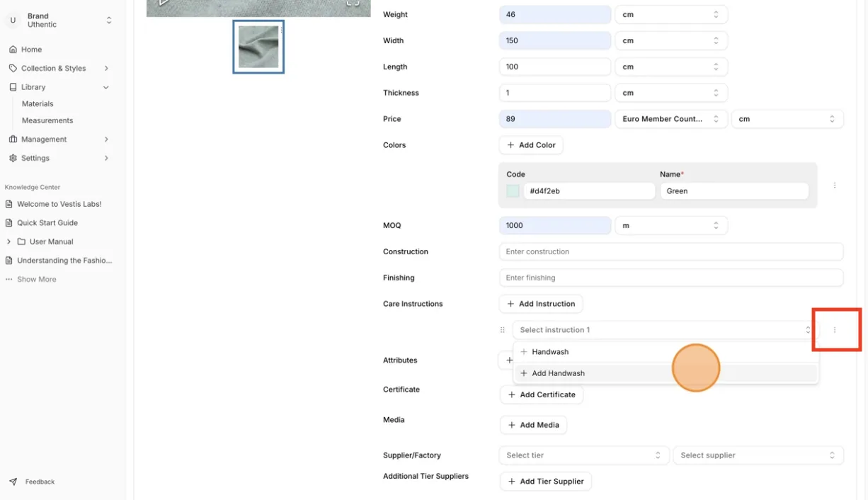Click the Settings gear icon
The image size is (868, 500).
(13, 158)
